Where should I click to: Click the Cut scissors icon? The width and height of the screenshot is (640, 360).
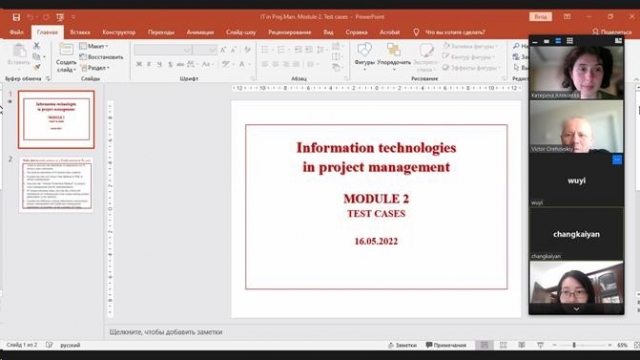point(36,46)
